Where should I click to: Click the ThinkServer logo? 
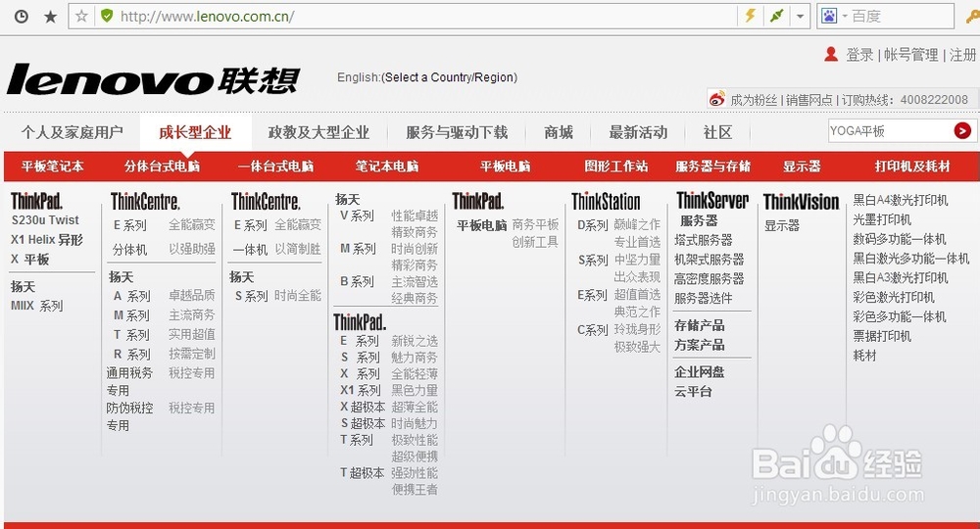click(x=712, y=201)
